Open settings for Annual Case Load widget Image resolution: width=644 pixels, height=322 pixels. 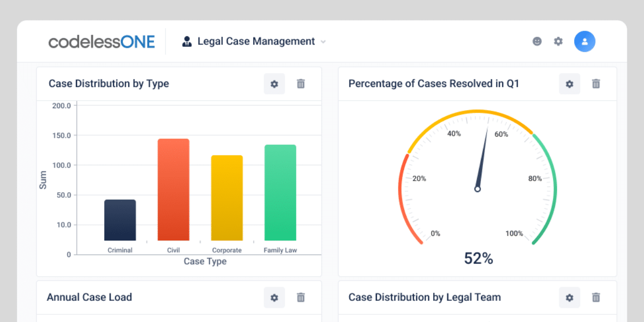[x=274, y=298]
